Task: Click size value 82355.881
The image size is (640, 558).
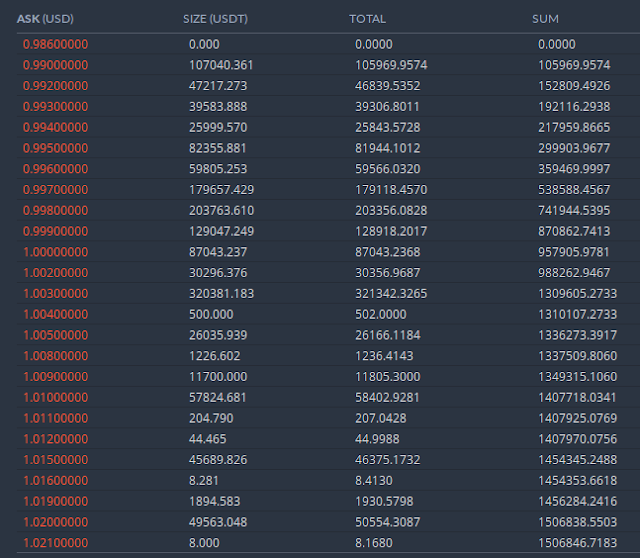Action: tap(218, 148)
